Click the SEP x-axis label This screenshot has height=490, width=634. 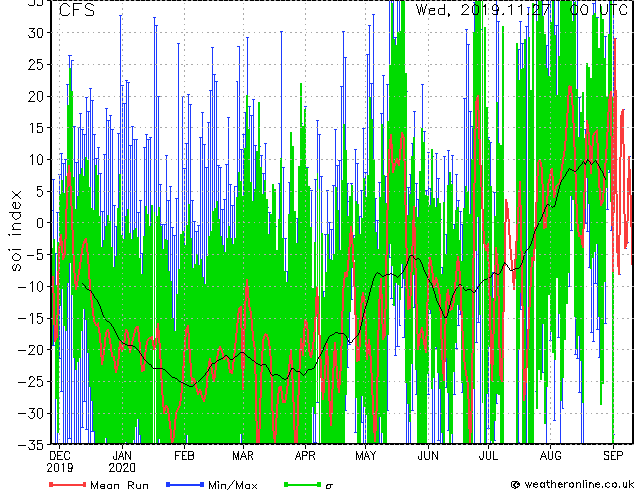click(x=613, y=456)
